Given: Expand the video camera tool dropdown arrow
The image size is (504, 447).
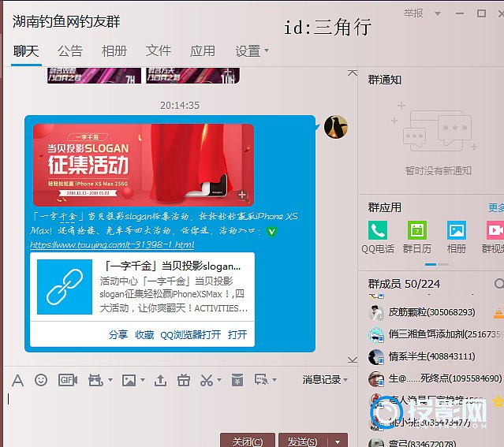Looking at the screenshot, I should (x=110, y=380).
